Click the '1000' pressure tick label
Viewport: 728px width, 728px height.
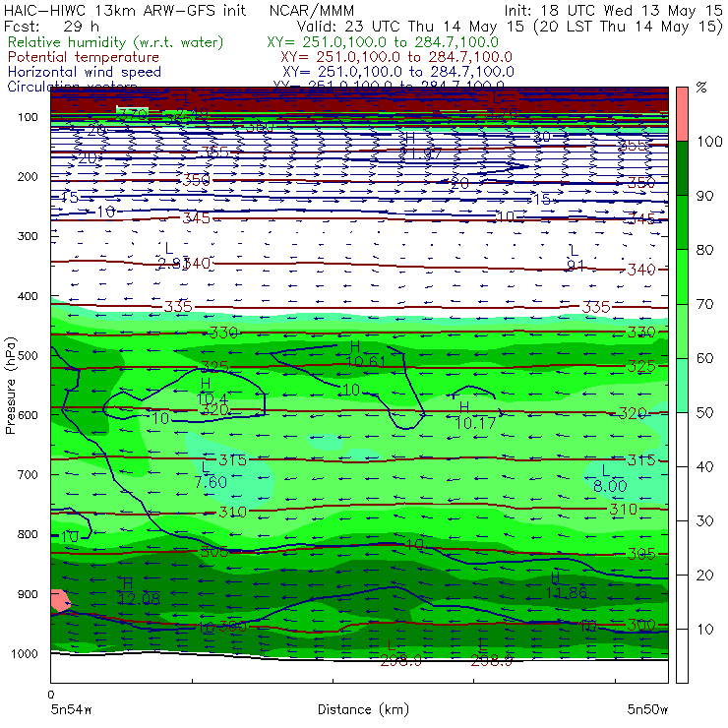tap(25, 653)
